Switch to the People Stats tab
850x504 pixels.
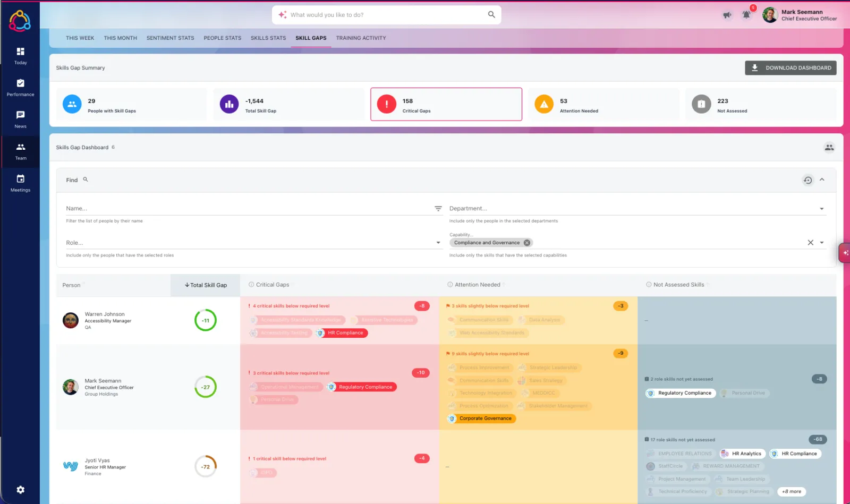tap(223, 38)
